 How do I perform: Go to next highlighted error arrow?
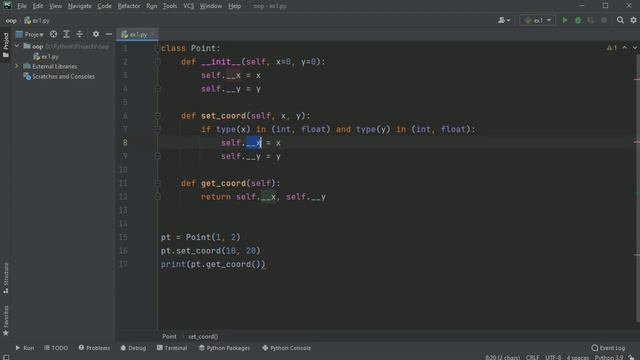[635, 48]
